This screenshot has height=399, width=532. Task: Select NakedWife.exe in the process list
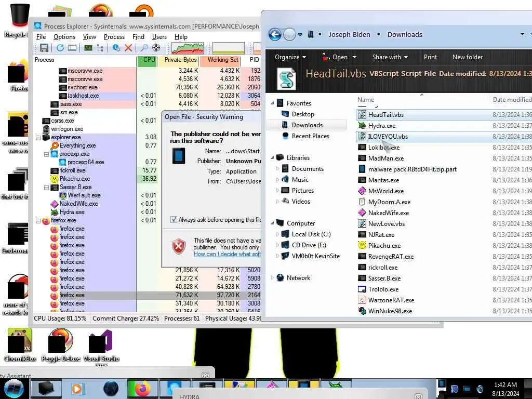79,204
